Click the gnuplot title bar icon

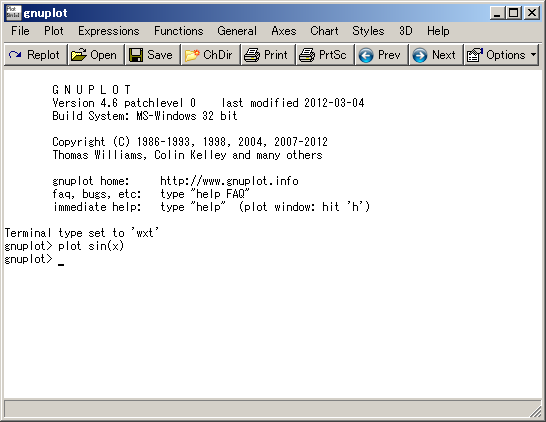click(x=13, y=13)
